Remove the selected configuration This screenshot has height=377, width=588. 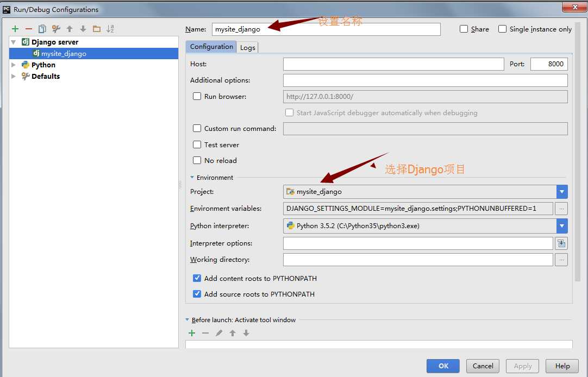pos(29,29)
